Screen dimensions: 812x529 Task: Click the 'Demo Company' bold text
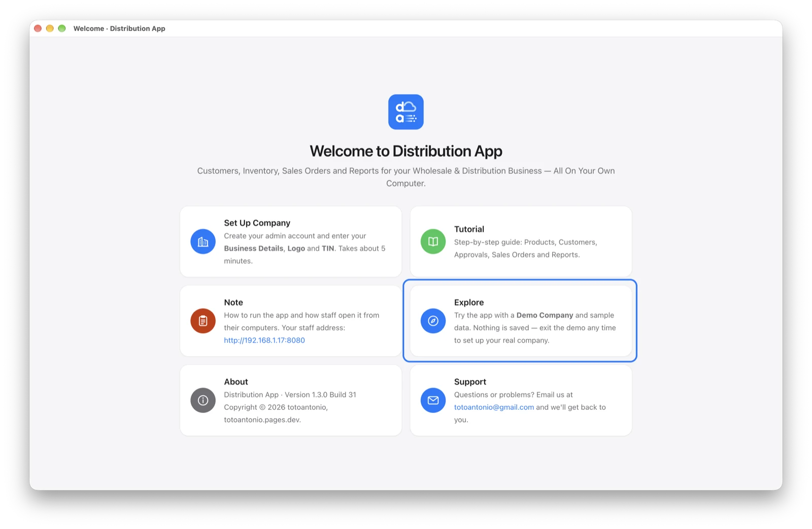[545, 315]
